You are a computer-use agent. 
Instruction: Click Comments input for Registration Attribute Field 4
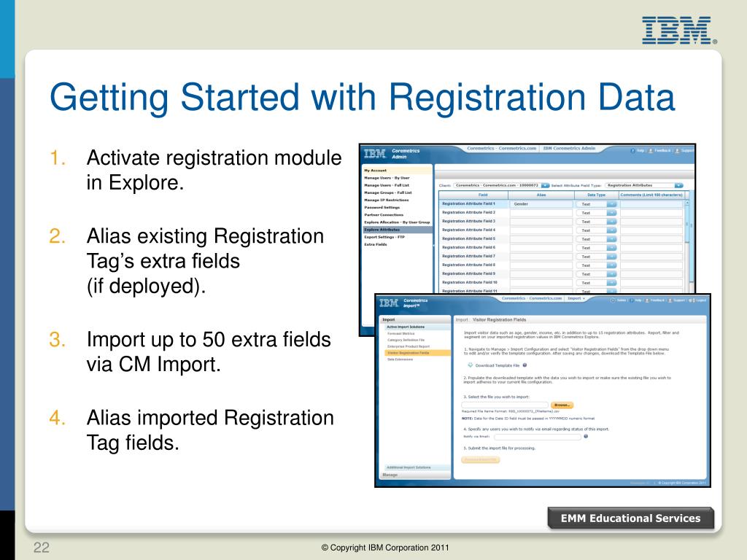coord(651,230)
